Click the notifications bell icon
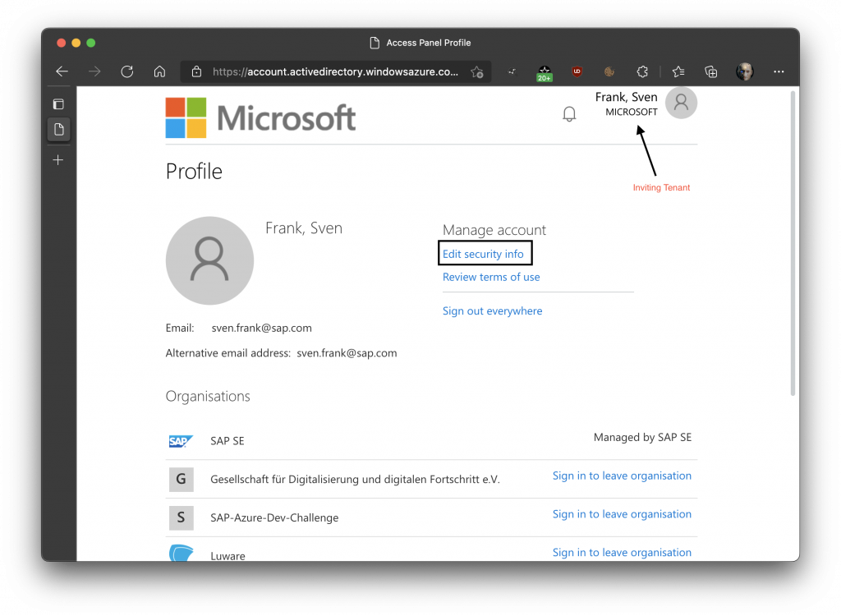Screen dimensions: 841x616 point(569,114)
